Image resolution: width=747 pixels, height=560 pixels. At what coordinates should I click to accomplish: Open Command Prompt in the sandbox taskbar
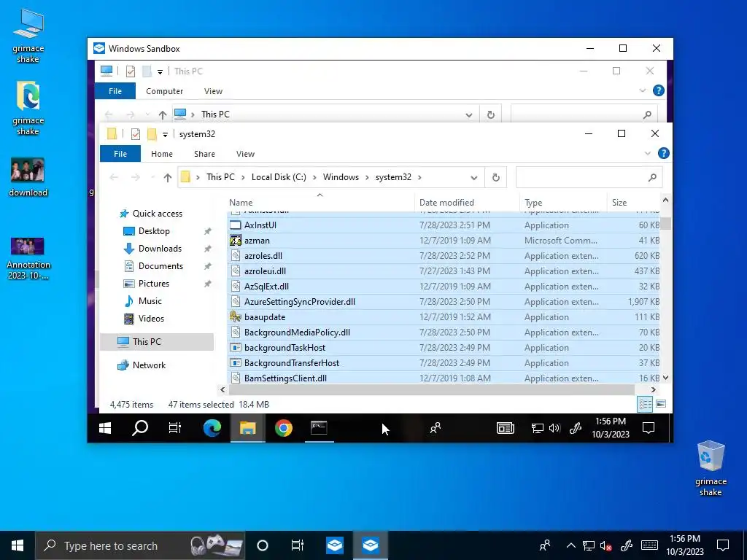[x=319, y=428]
